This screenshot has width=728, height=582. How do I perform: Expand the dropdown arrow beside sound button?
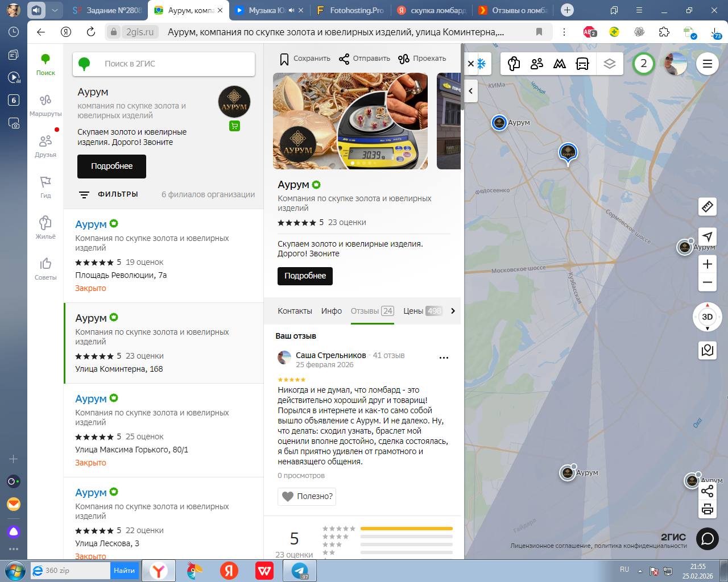click(54, 10)
